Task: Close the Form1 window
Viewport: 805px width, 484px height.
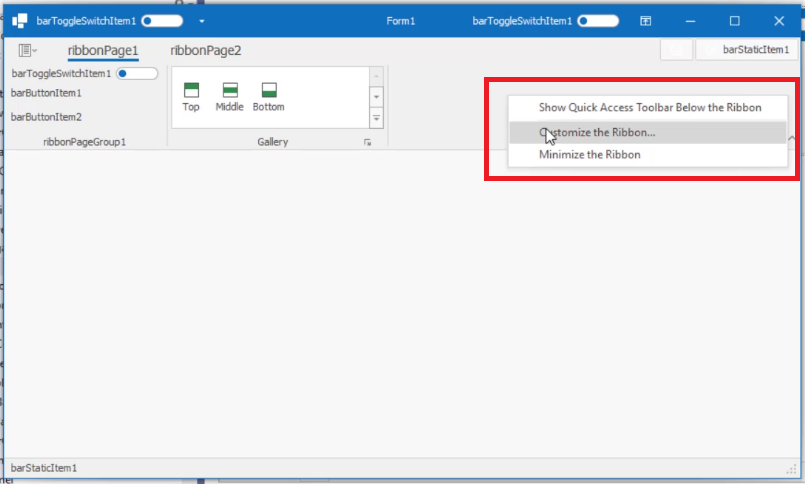Action: pos(779,21)
